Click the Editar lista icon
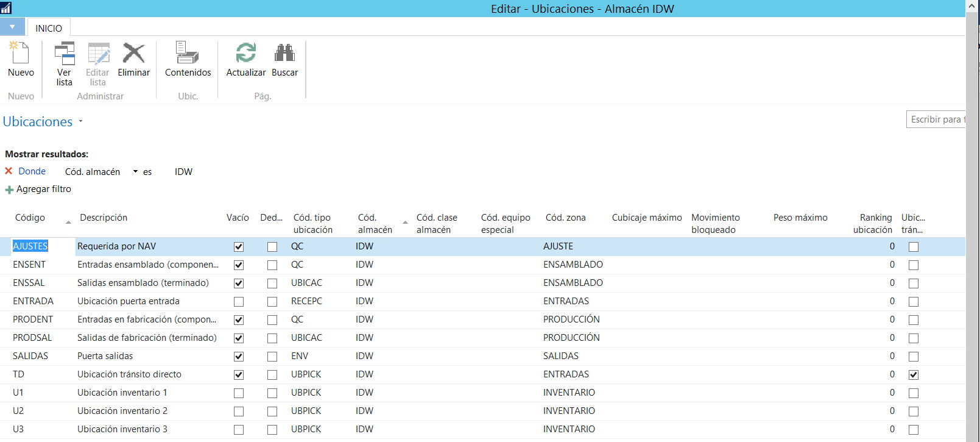The image size is (980, 442). click(x=98, y=54)
